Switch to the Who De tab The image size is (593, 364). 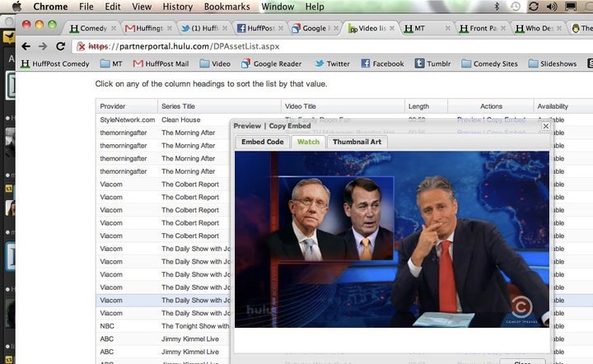(x=539, y=28)
